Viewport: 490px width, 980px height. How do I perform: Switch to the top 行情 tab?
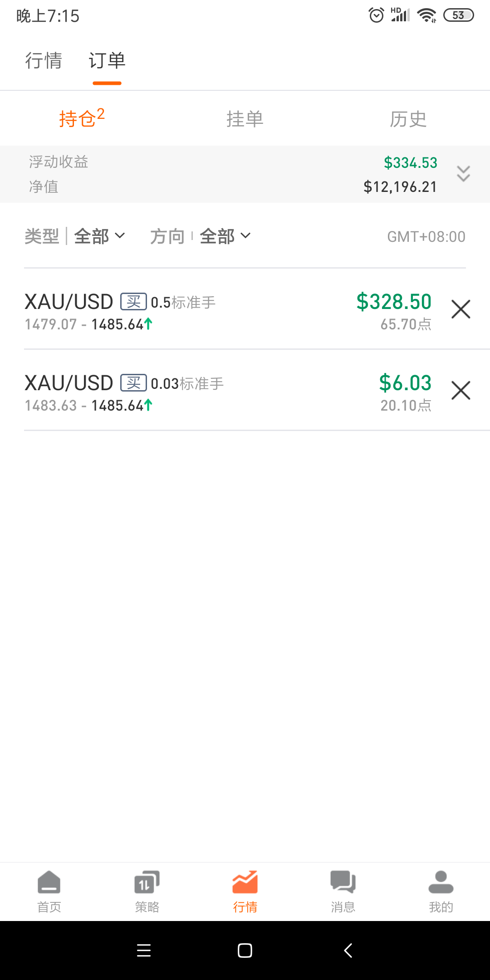click(44, 61)
